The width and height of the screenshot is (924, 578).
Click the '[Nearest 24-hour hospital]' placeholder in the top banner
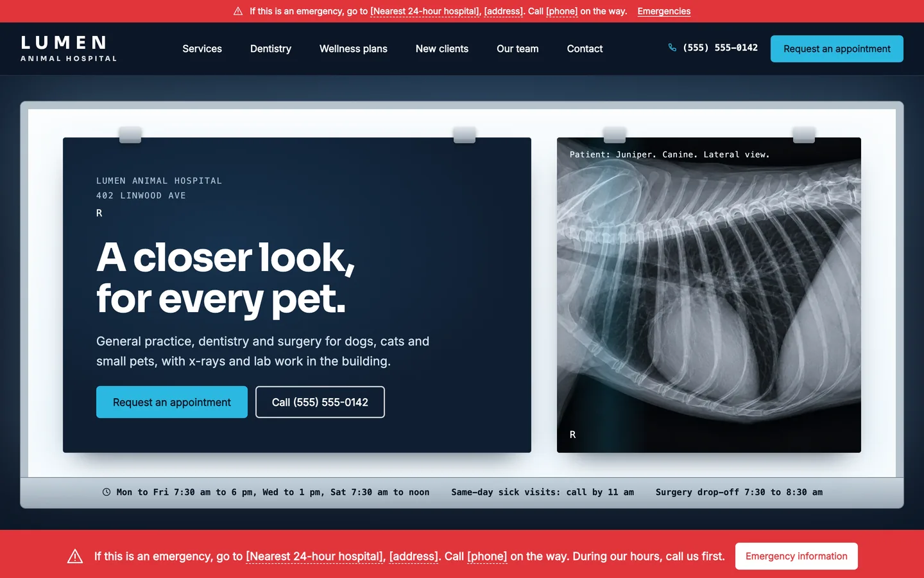coord(425,12)
